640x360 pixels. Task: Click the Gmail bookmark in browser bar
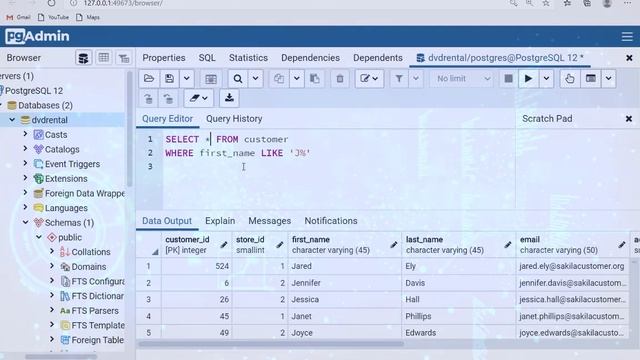point(18,18)
